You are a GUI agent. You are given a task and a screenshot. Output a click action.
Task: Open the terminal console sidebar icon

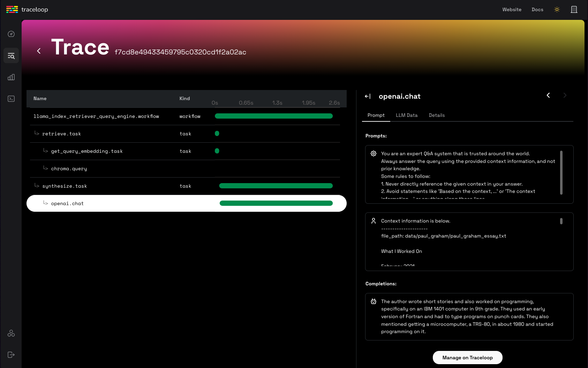point(11,99)
